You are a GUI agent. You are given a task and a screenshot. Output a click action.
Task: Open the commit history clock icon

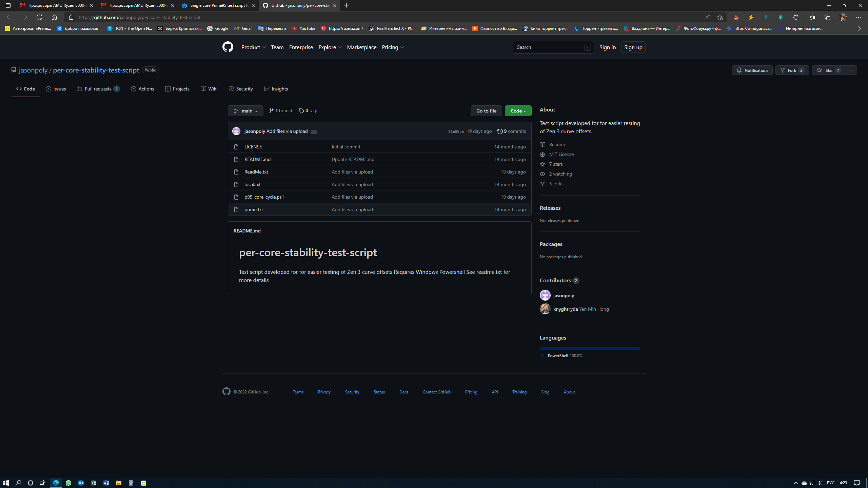pos(500,131)
